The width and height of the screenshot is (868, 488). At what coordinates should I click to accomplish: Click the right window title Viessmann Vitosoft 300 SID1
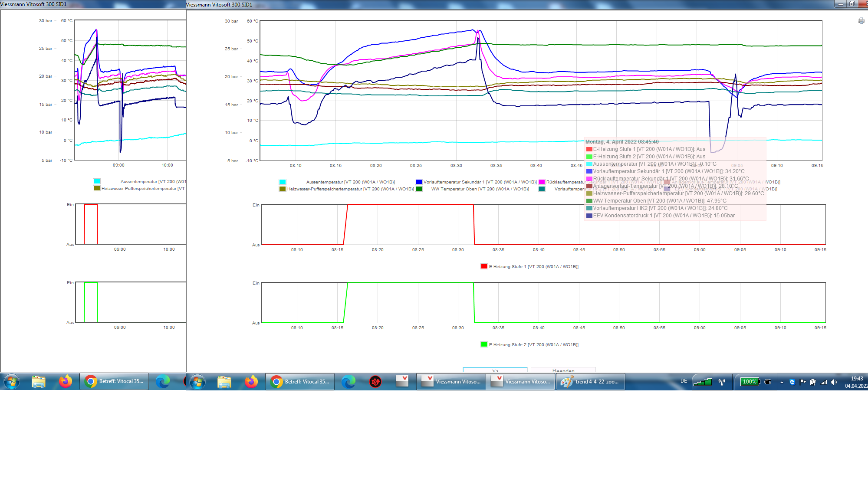tap(219, 5)
